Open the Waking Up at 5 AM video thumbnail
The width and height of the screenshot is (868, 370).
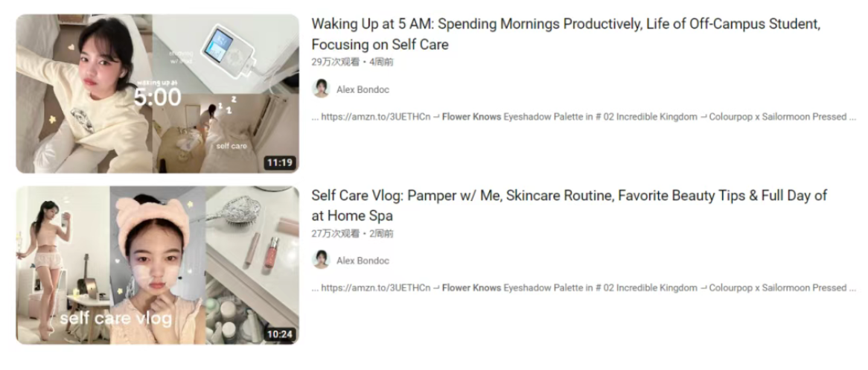[x=157, y=94]
